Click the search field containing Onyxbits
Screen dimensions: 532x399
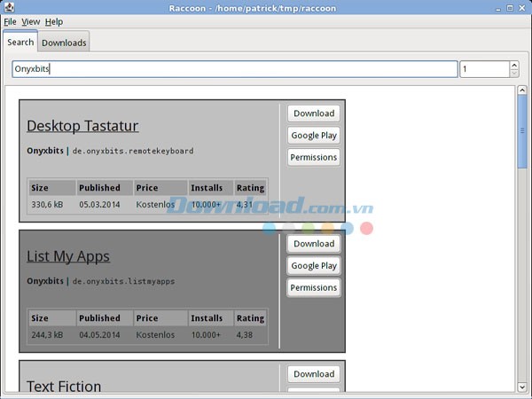coord(235,69)
